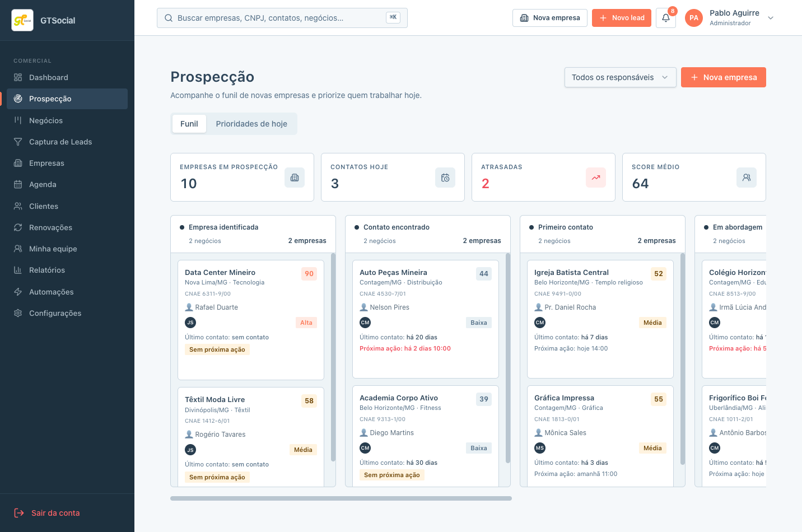Open the Negócios sidebar icon
Screen dimensions: 802x532
(x=18, y=120)
